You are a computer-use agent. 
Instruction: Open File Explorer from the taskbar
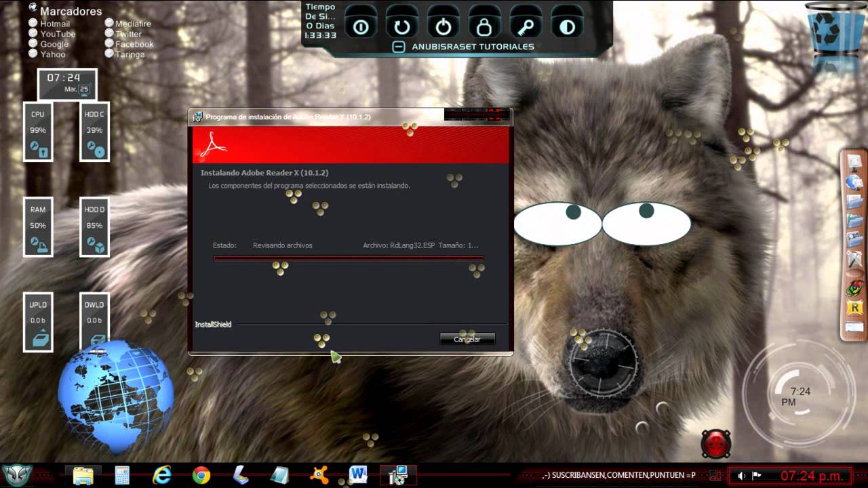coord(83,475)
